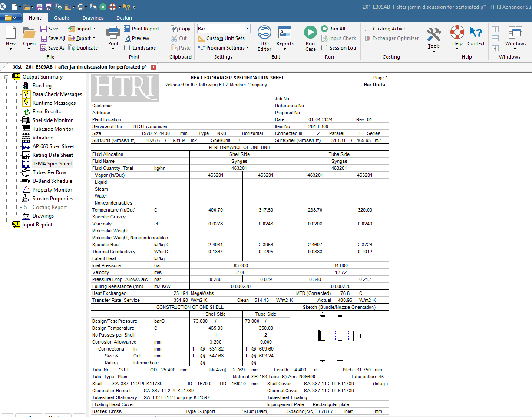Open the Tools wrench icon
The width and height of the screenshot is (532, 417).
(434, 34)
